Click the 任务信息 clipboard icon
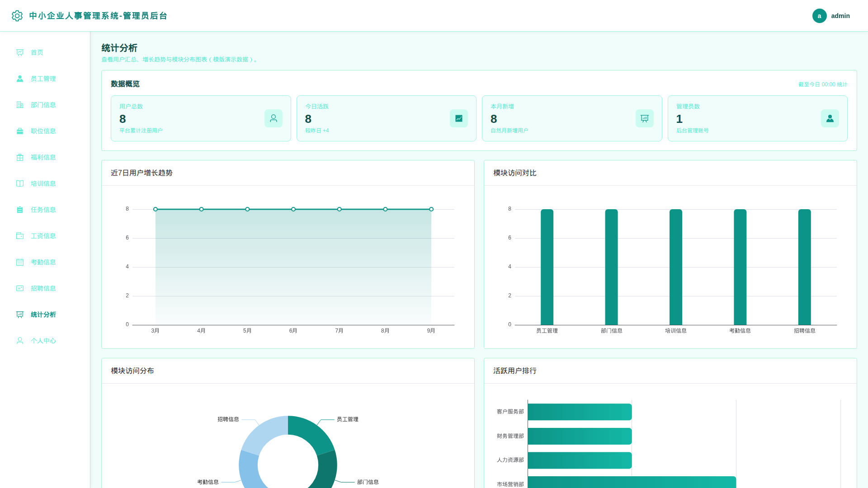 coord(20,210)
